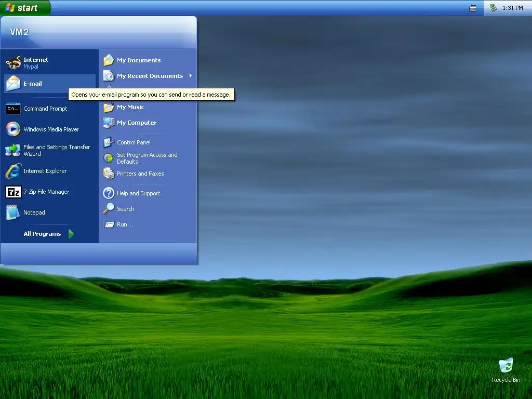Click the Mypal raccoon Internet icon
Screen dimensions: 532x399
tap(13, 63)
